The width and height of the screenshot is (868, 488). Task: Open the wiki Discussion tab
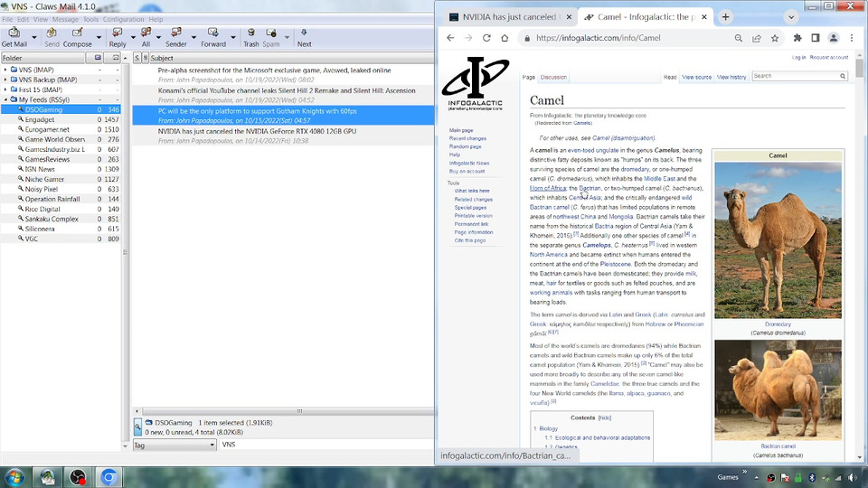coord(553,77)
